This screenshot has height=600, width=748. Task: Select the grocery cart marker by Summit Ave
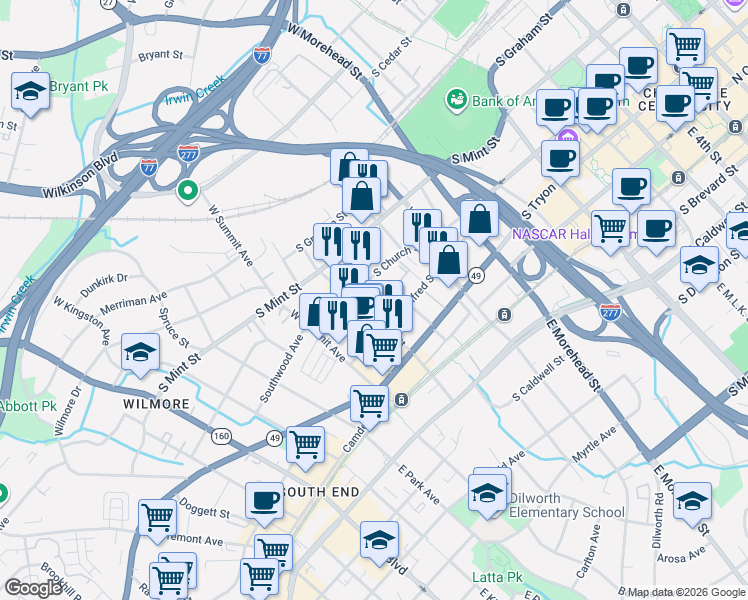(382, 349)
